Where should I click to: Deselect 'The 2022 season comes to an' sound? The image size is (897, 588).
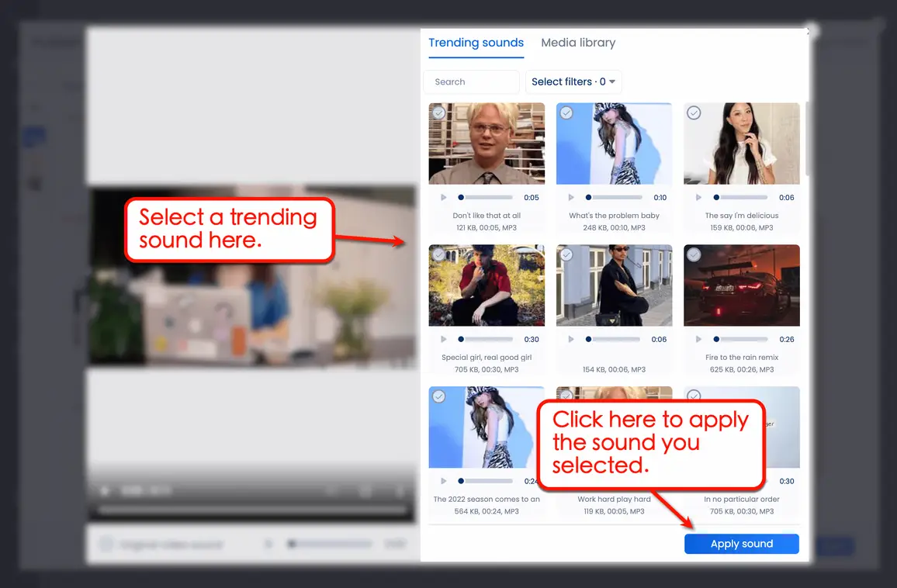[x=438, y=396]
